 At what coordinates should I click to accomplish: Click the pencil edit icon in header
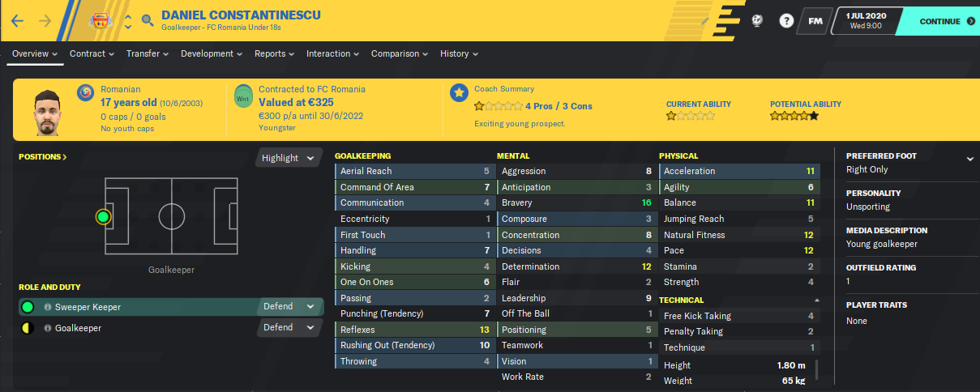[705, 21]
